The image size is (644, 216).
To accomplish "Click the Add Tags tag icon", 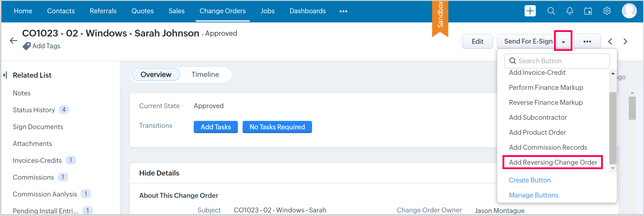I will point(27,46).
